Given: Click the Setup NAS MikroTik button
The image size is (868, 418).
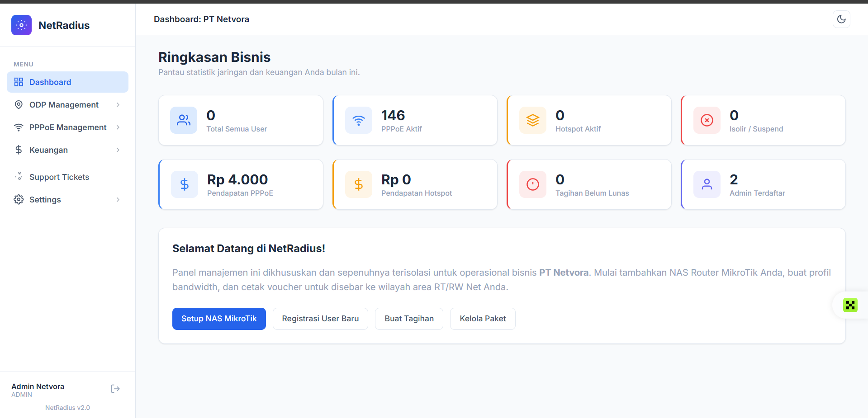Looking at the screenshot, I should [219, 319].
